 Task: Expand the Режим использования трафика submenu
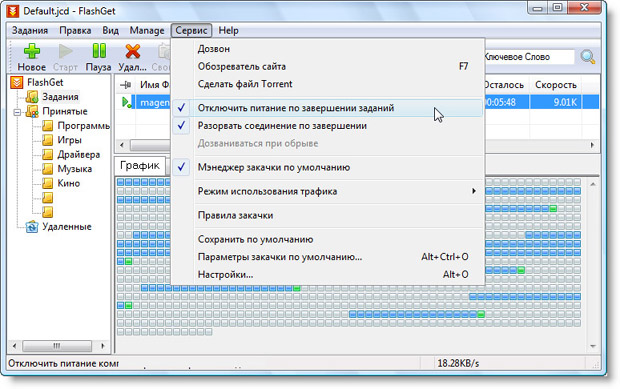pos(327,191)
